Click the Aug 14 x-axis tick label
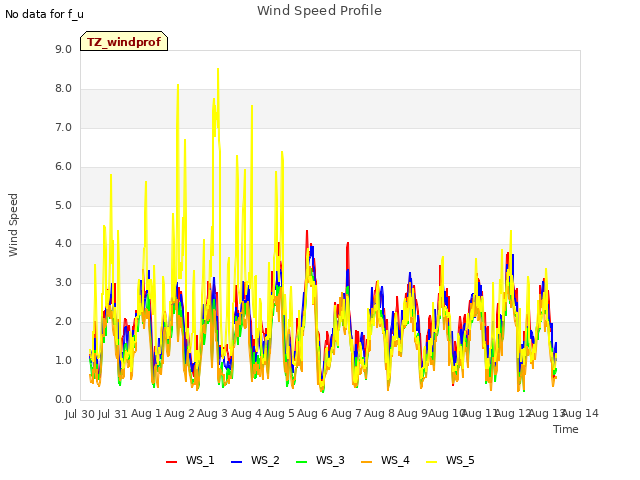This screenshot has height=480, width=640. (x=581, y=413)
